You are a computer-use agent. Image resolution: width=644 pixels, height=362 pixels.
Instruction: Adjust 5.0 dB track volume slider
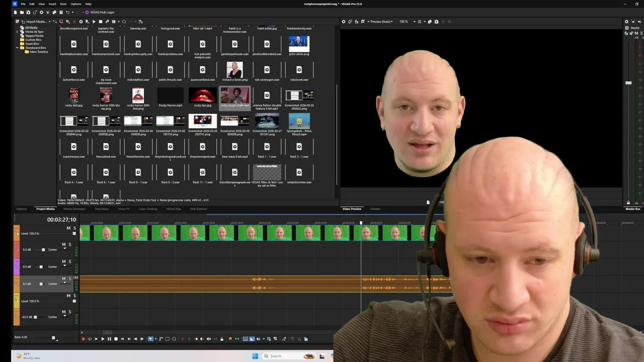(43, 249)
